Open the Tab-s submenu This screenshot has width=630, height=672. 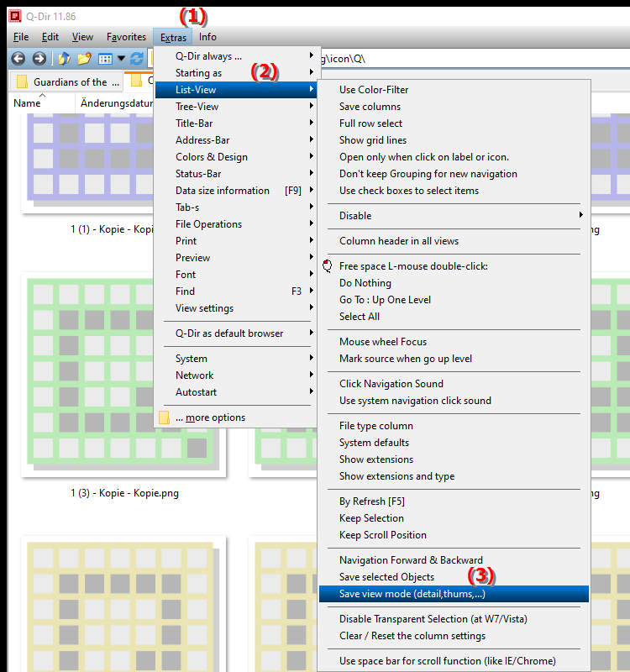tap(236, 207)
